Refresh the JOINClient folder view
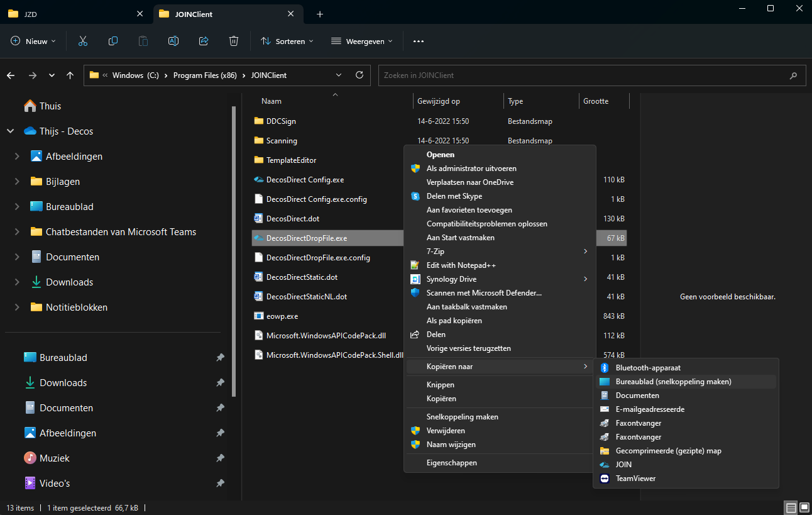Screen dimensions: 812x515 [x=359, y=75]
